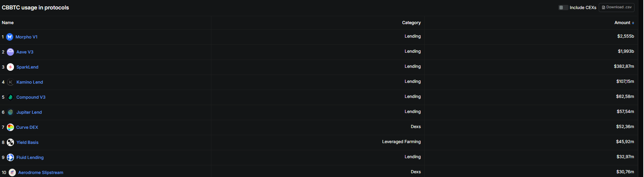
Task: Click the Morpho V1 protocol icon
Action: pyautogui.click(x=10, y=37)
